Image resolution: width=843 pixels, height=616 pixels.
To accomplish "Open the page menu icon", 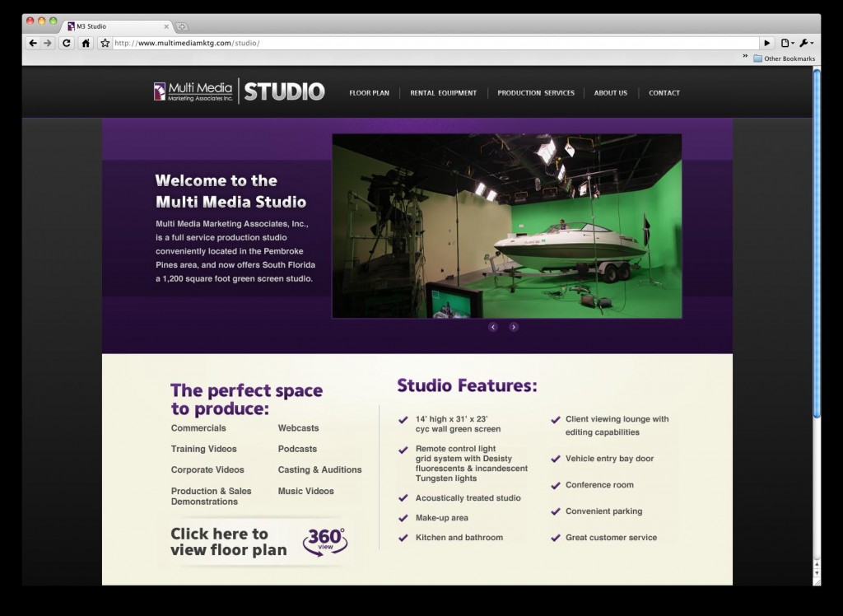I will (x=788, y=43).
